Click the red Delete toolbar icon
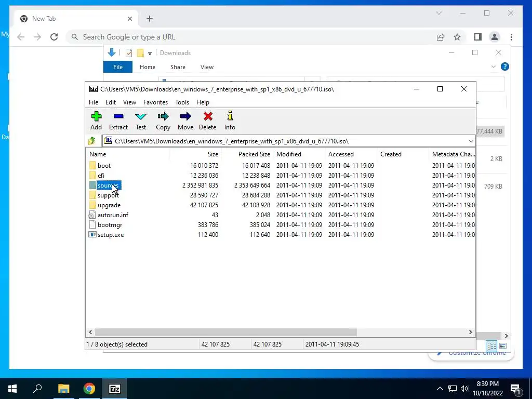This screenshot has height=399, width=532. coord(208,116)
